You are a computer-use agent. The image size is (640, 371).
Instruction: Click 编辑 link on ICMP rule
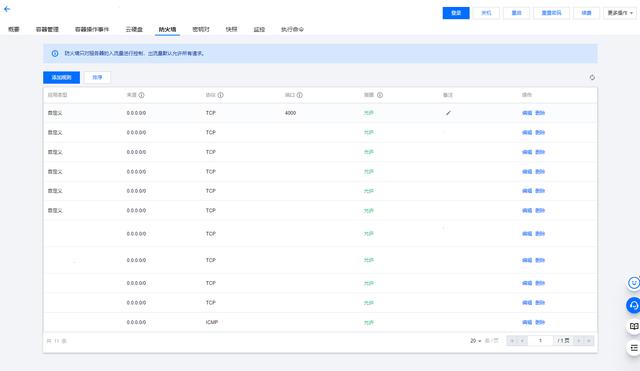click(527, 322)
